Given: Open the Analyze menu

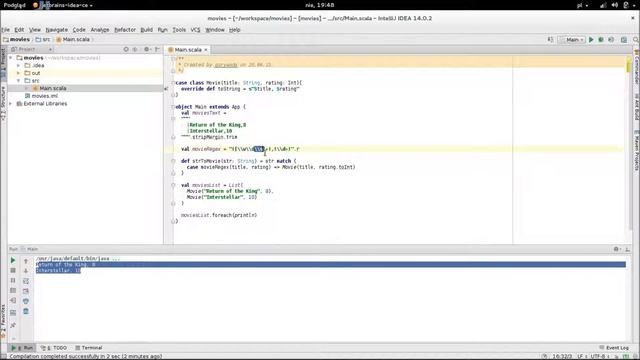Looking at the screenshot, I should coord(100,30).
